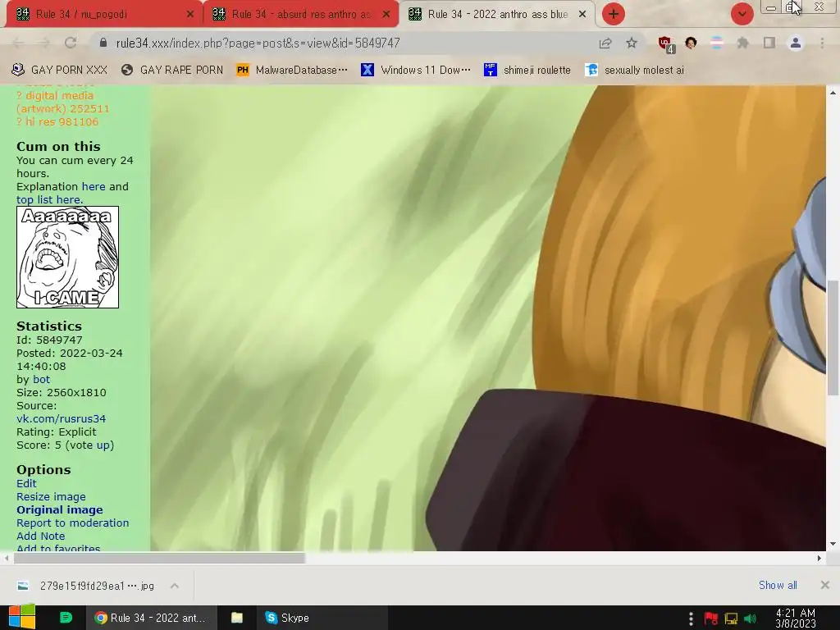
Task: Open the uBlock Origin extension icon
Action: click(665, 44)
